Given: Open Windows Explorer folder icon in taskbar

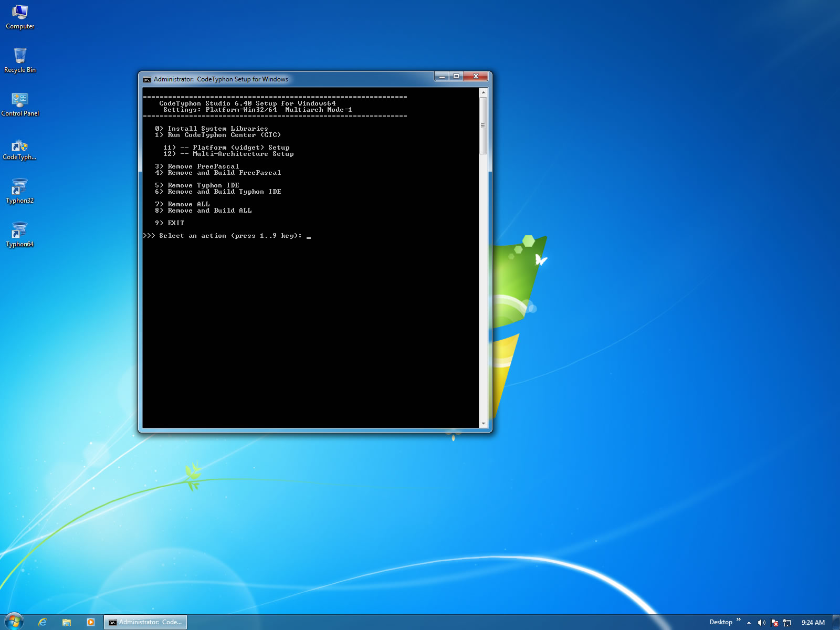Looking at the screenshot, I should click(67, 622).
